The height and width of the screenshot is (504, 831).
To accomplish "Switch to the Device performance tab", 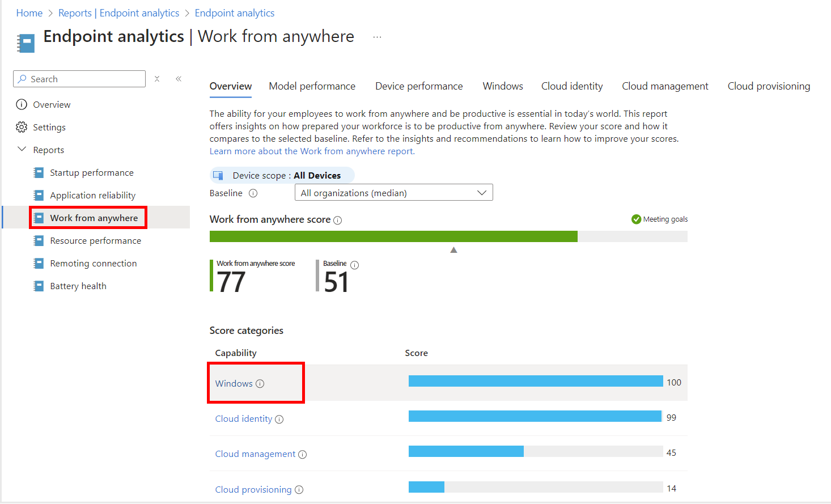I will pos(419,86).
